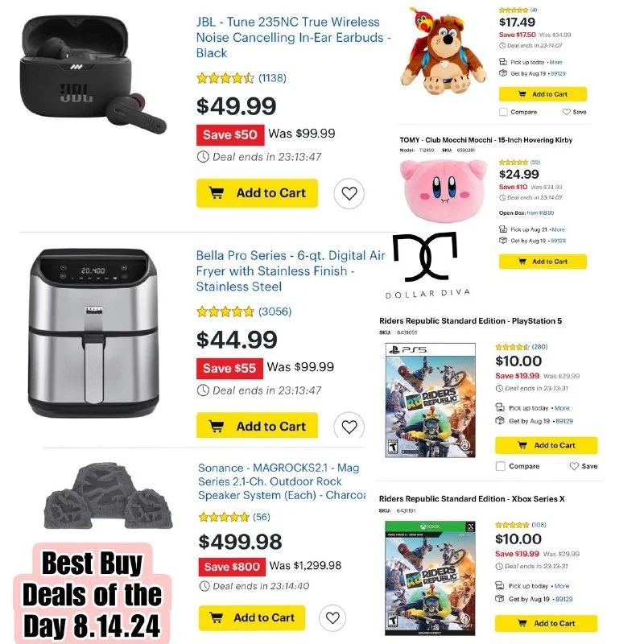The height and width of the screenshot is (644, 644).
Task: Click clock icon next to JBL deal timer
Action: (x=203, y=157)
